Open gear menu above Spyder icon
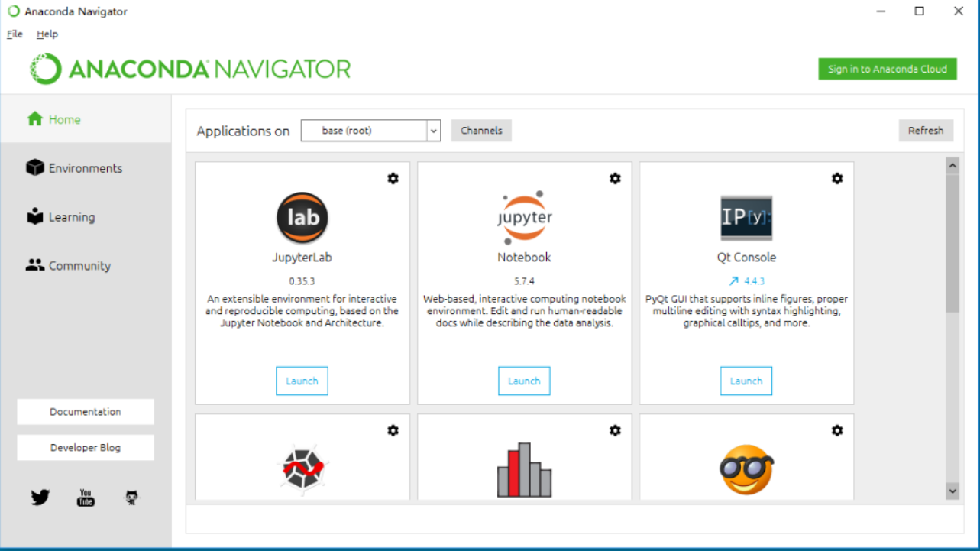This screenshot has width=980, height=551. (393, 431)
